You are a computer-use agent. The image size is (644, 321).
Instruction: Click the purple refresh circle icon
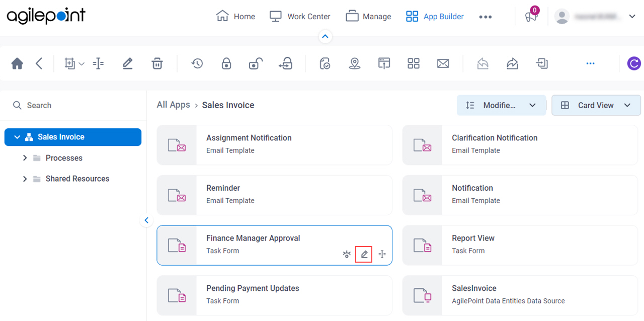634,63
